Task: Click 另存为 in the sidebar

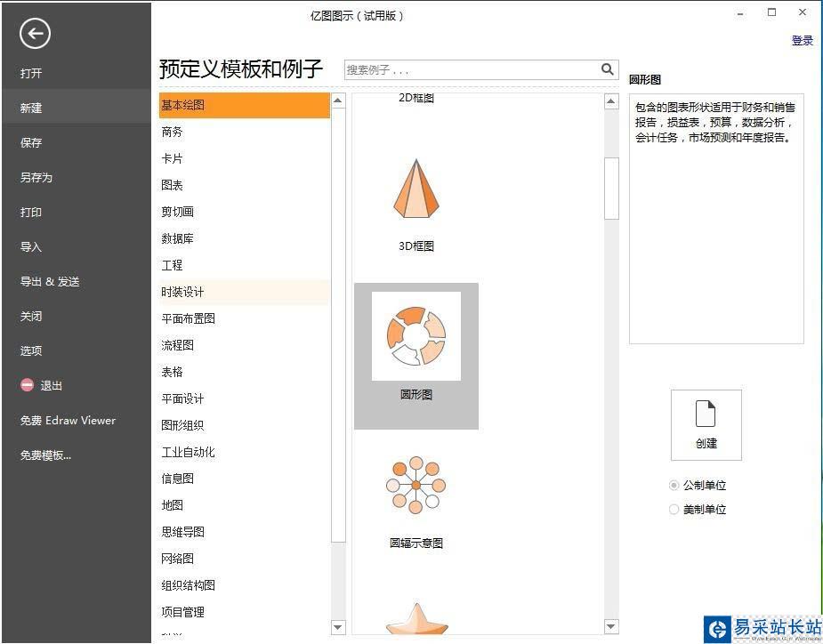Action: pos(36,177)
